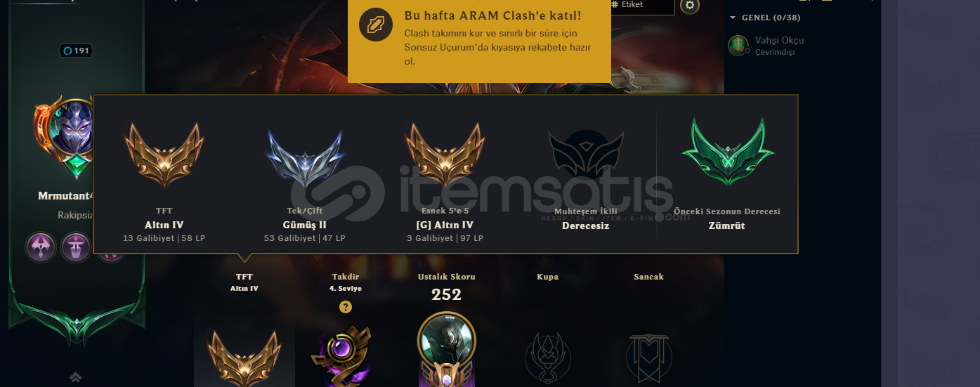
Task: Click the second purple challenge token badge
Action: [75, 247]
